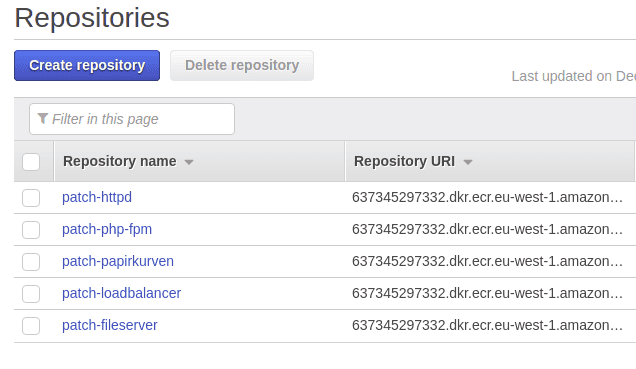Click the filter funnel icon
636x369 pixels.
point(43,118)
